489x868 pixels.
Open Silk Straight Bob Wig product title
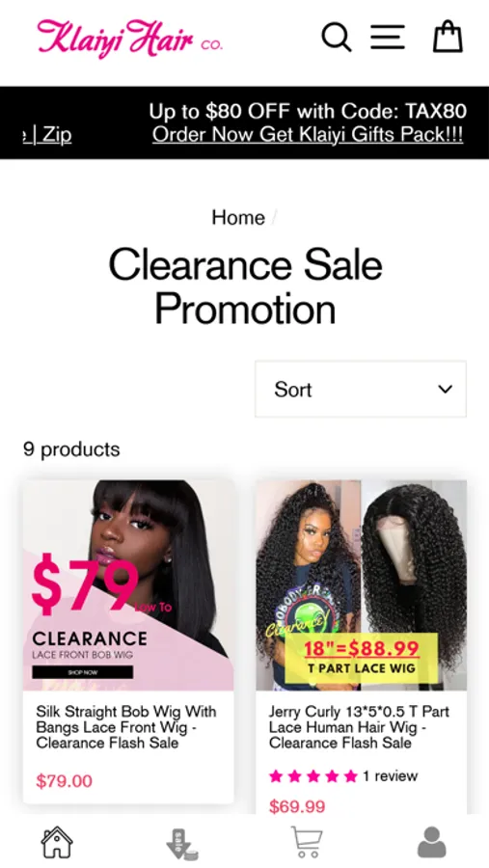point(126,727)
